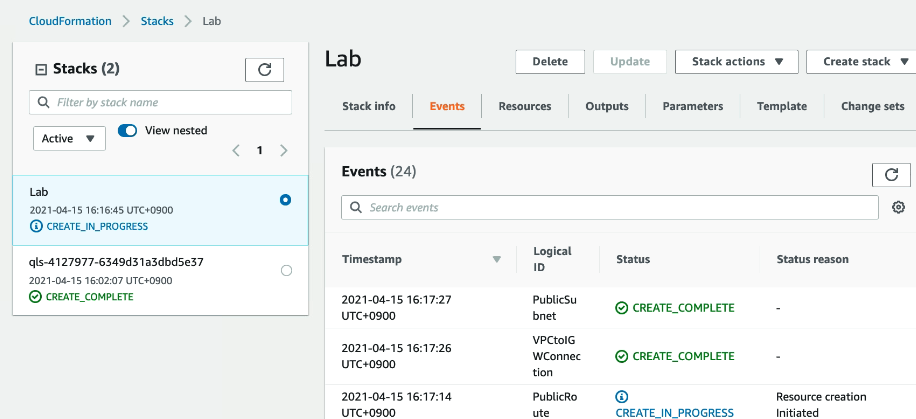Open the Template tab
Screen dimensions: 916x419
coord(782,106)
